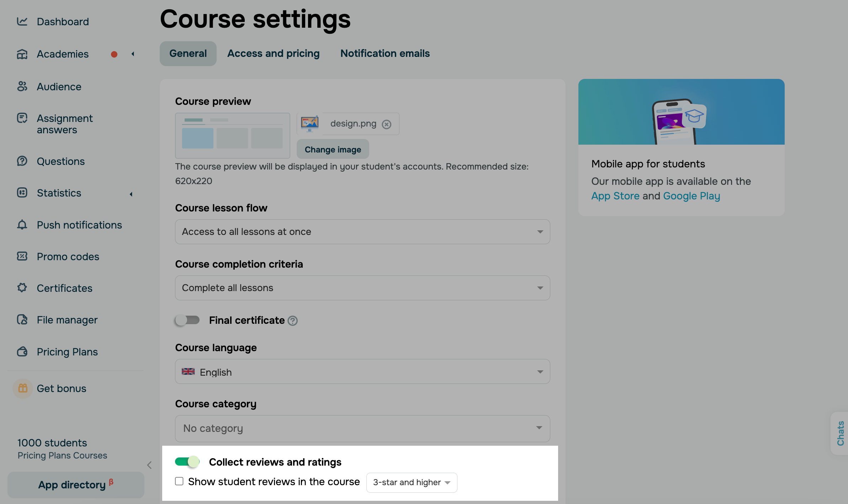Enable the Final certificate toggle
The width and height of the screenshot is (848, 504).
(x=187, y=320)
